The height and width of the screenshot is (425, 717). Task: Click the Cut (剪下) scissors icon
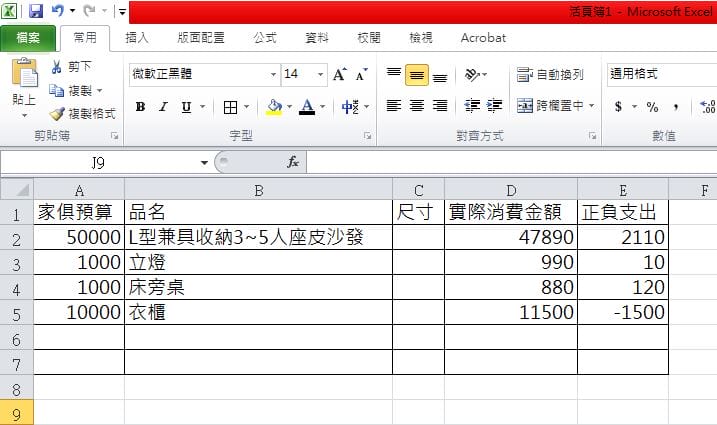click(57, 67)
